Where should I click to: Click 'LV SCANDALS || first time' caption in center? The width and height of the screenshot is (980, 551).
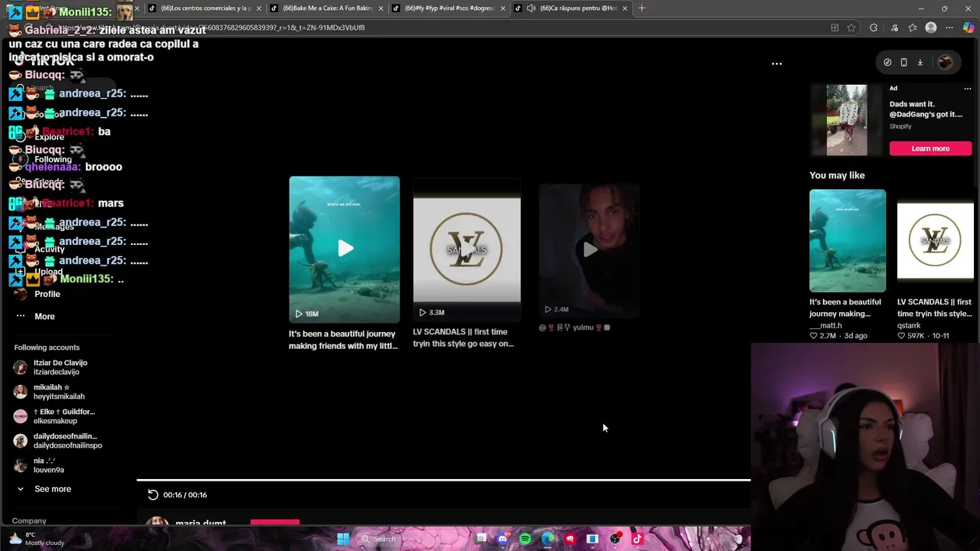[463, 337]
